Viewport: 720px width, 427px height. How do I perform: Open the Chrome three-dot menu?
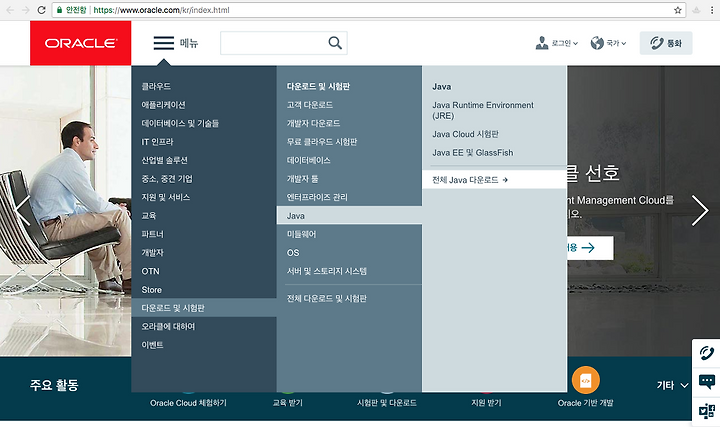pyautogui.click(x=712, y=10)
